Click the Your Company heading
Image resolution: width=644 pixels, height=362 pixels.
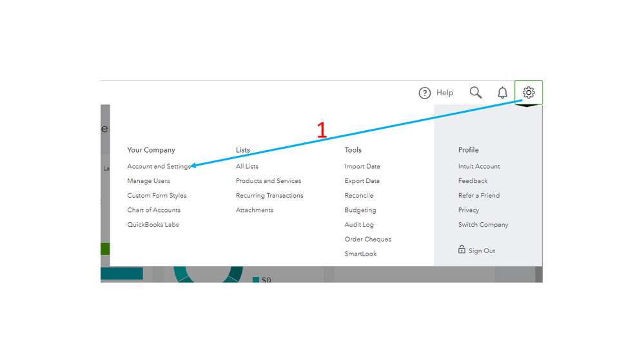pyautogui.click(x=151, y=150)
